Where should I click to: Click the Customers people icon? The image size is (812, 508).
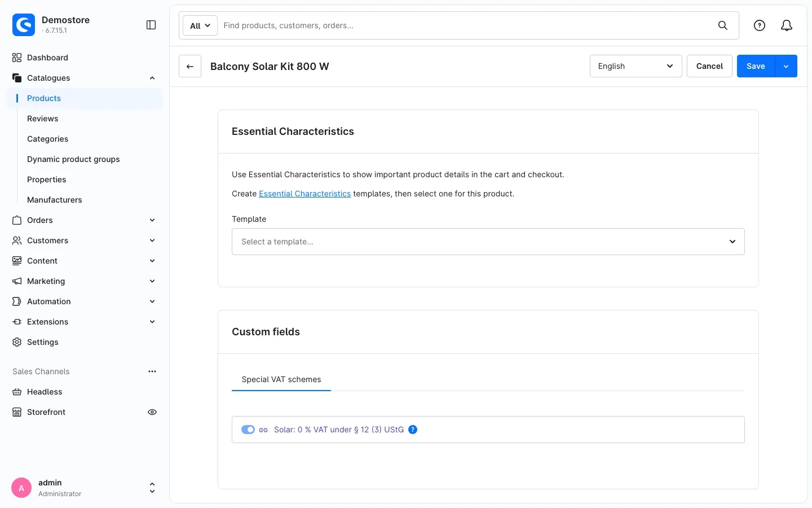coord(17,240)
